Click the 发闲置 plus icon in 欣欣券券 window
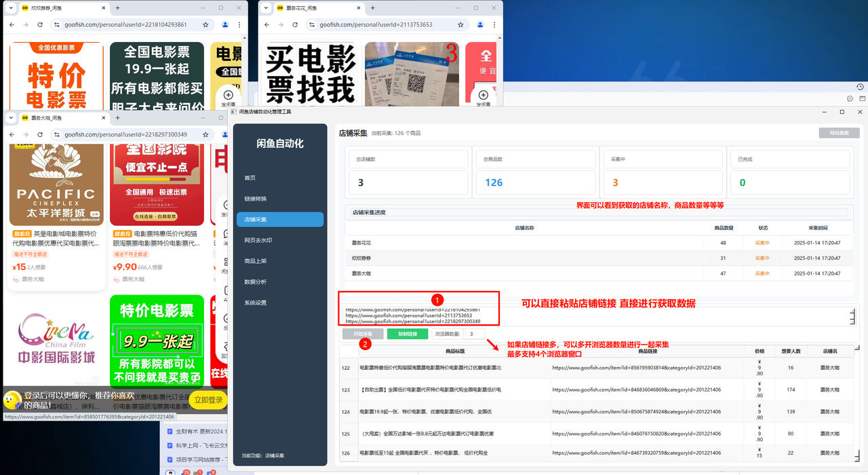 tap(228, 95)
